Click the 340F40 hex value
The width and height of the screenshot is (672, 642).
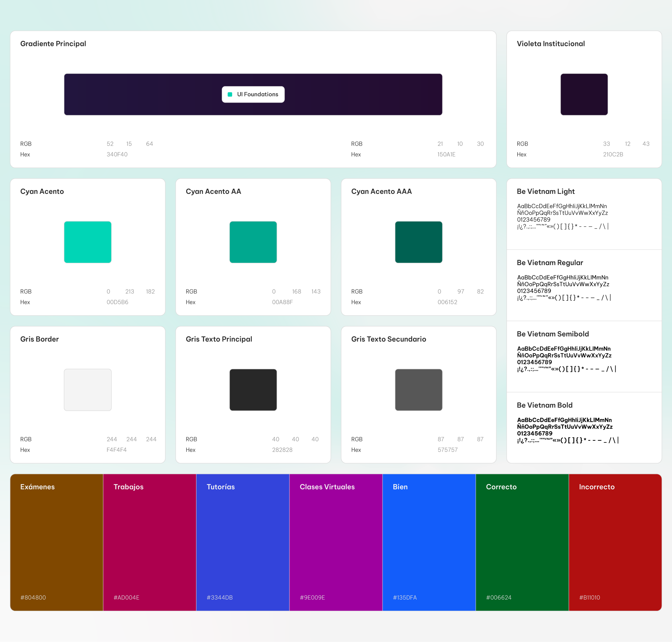[x=117, y=154]
